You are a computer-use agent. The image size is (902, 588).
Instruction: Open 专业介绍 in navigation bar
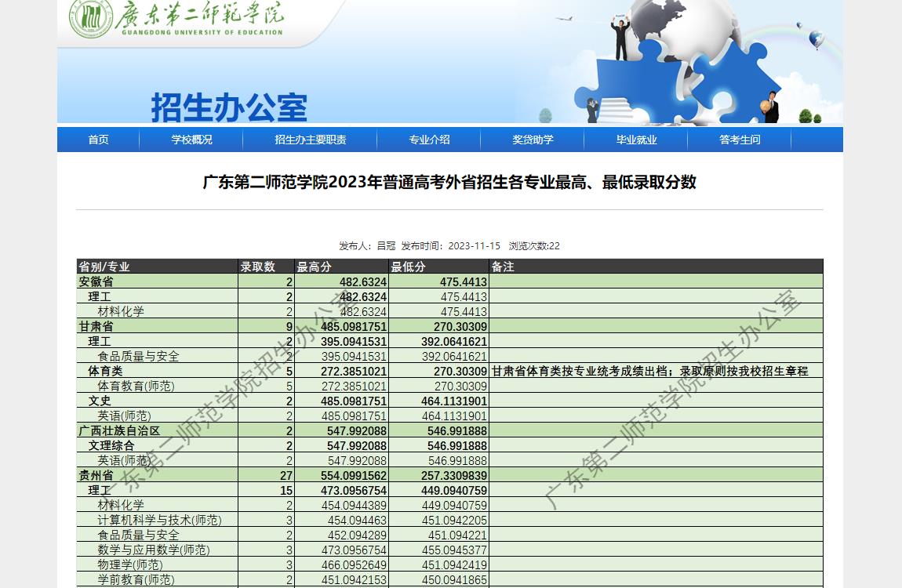(x=429, y=140)
